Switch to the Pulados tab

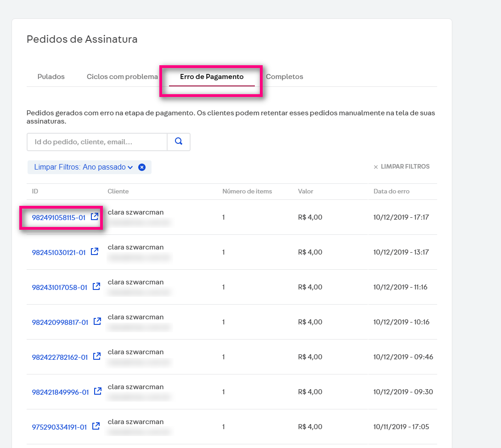(51, 77)
